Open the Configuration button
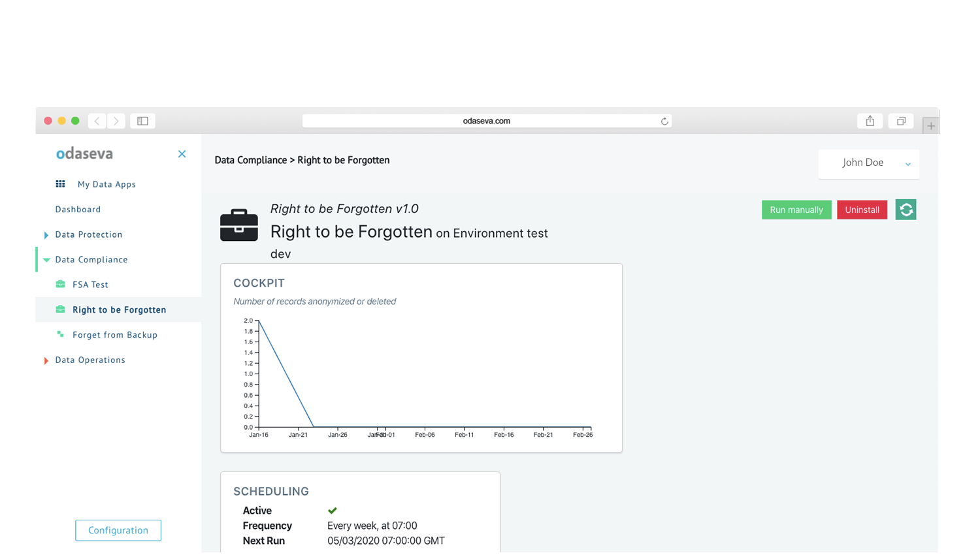This screenshot has height=555, width=980. pos(118,530)
